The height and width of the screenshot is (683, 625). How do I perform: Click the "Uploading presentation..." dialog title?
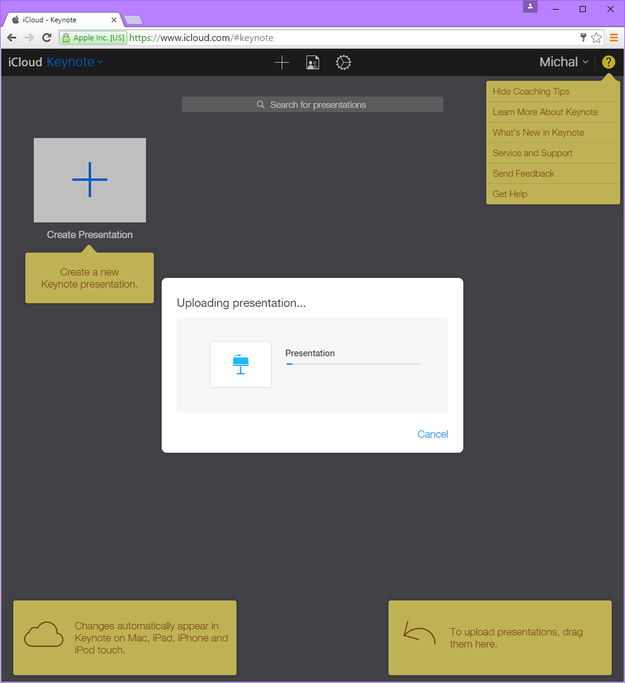241,303
